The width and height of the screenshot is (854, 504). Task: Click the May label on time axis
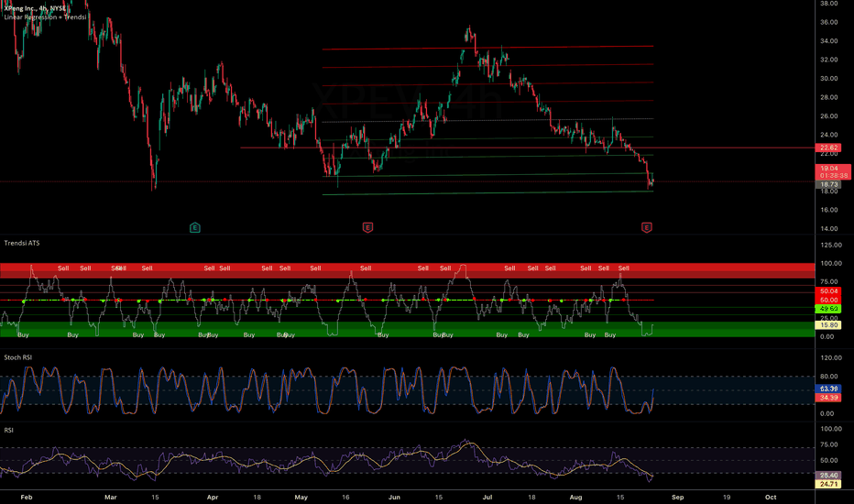[301, 497]
